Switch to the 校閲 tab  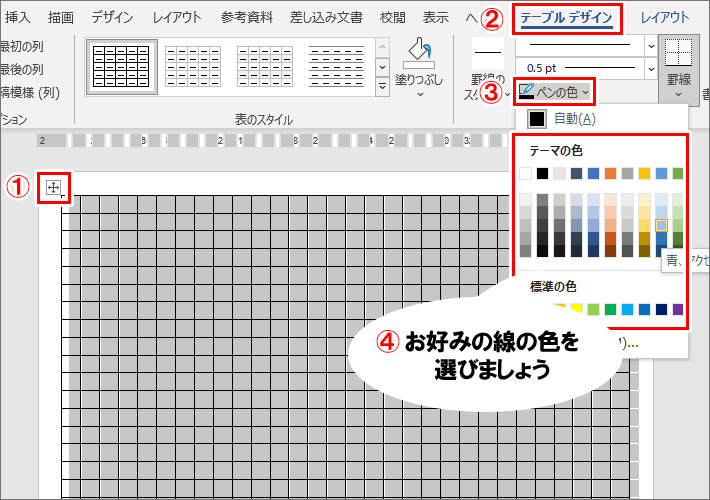393,17
